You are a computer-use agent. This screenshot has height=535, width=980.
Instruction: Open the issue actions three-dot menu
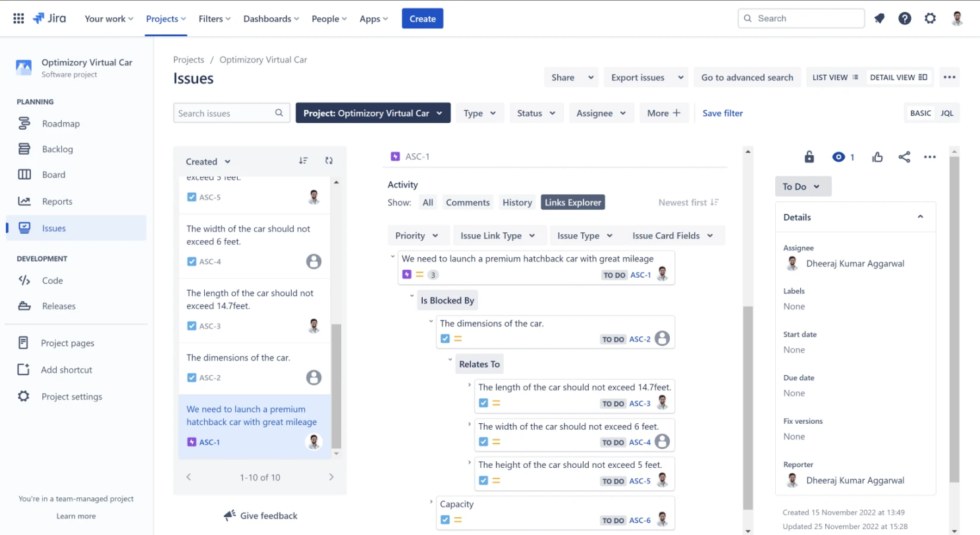pos(930,157)
